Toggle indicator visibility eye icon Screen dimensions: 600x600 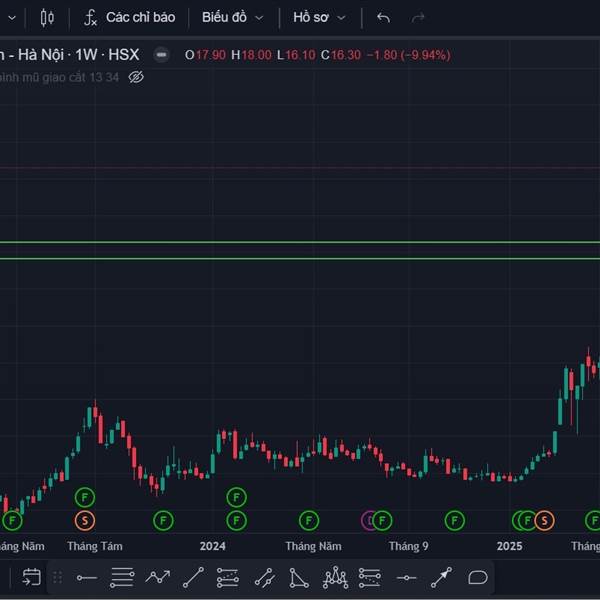click(137, 76)
